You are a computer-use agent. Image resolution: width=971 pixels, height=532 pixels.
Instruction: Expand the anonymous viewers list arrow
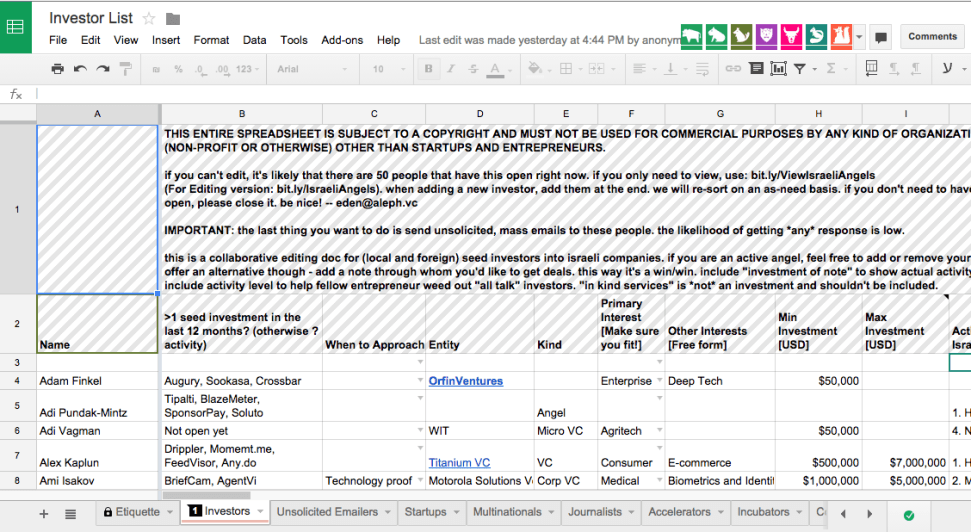pos(860,37)
